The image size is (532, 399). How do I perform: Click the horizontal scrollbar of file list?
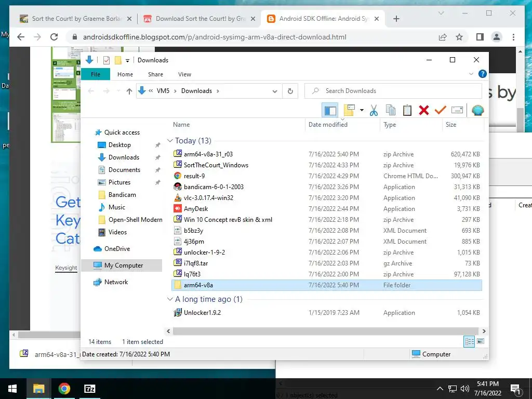click(325, 331)
